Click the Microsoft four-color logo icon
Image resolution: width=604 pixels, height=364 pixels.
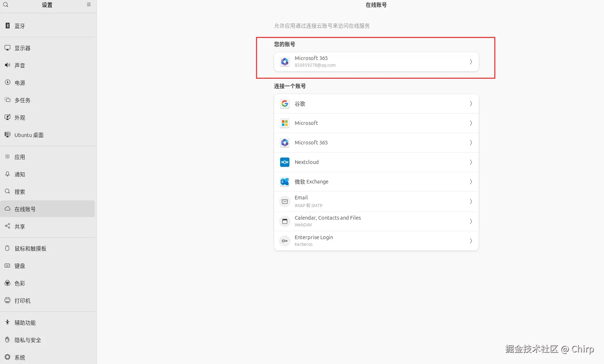click(285, 123)
